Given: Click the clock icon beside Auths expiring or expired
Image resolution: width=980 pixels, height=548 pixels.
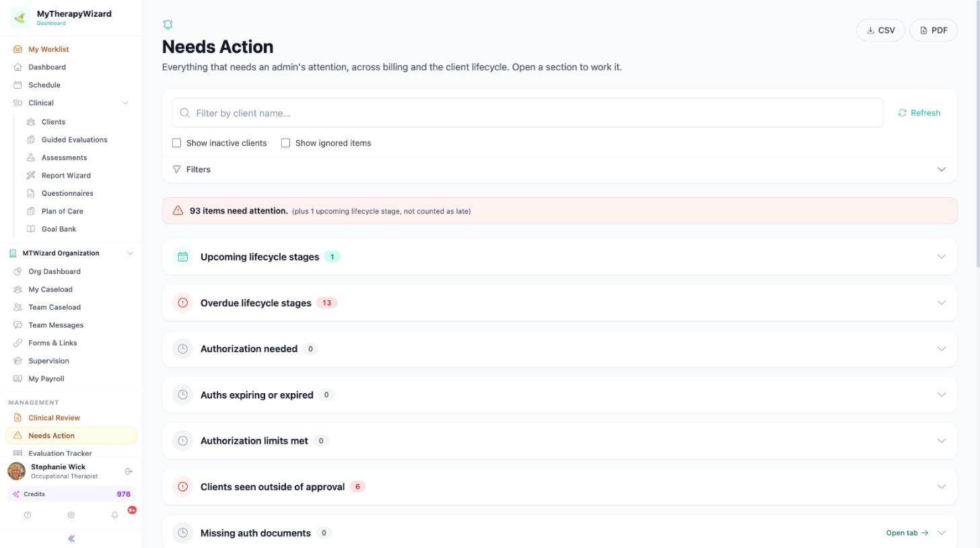Looking at the screenshot, I should tap(182, 395).
